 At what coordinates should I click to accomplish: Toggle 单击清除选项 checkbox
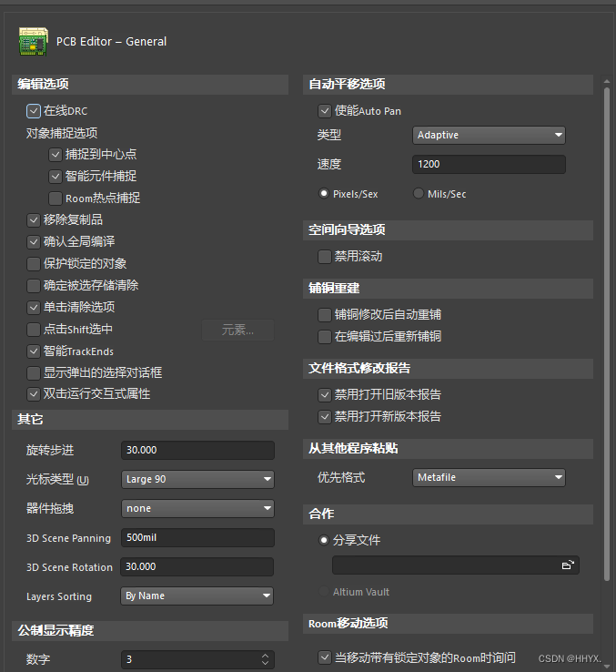tap(34, 307)
